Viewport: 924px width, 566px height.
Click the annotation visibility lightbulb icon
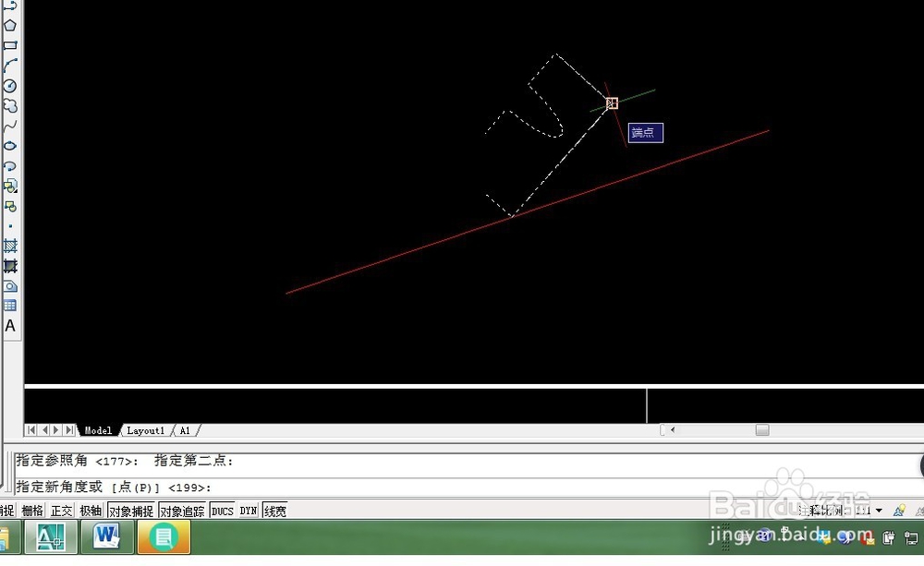coord(899,511)
